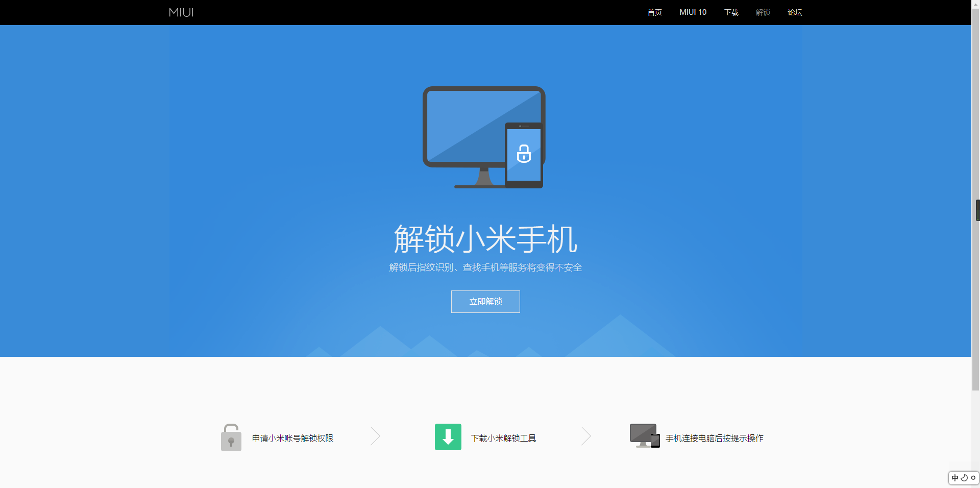980x488 pixels.
Task: Click the gray padlock icon
Action: (x=231, y=437)
